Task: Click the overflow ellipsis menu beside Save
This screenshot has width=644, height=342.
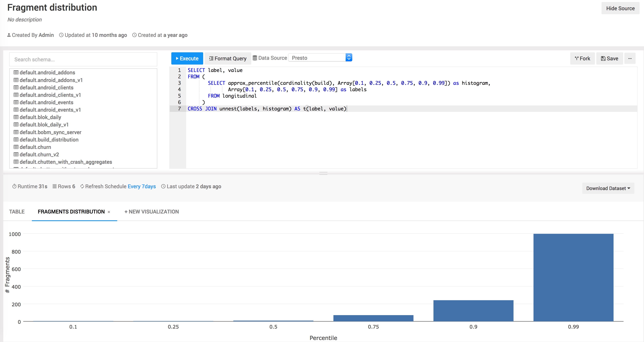Action: click(x=630, y=58)
